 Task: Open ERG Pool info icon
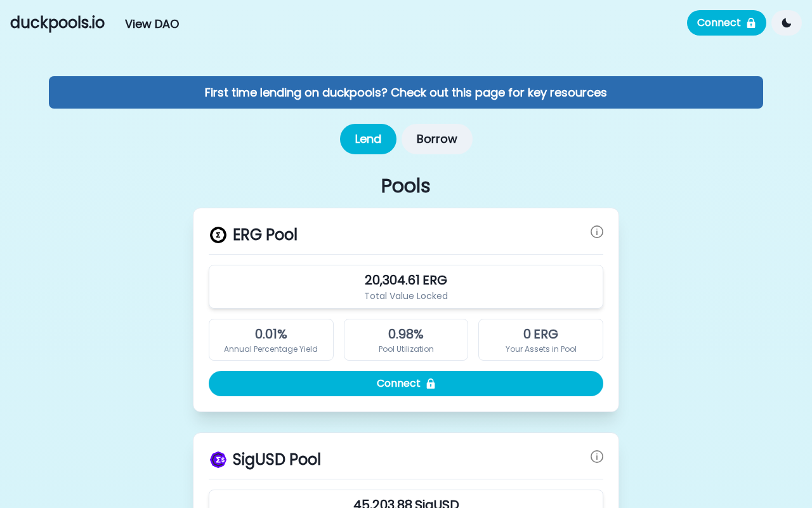coord(597,232)
